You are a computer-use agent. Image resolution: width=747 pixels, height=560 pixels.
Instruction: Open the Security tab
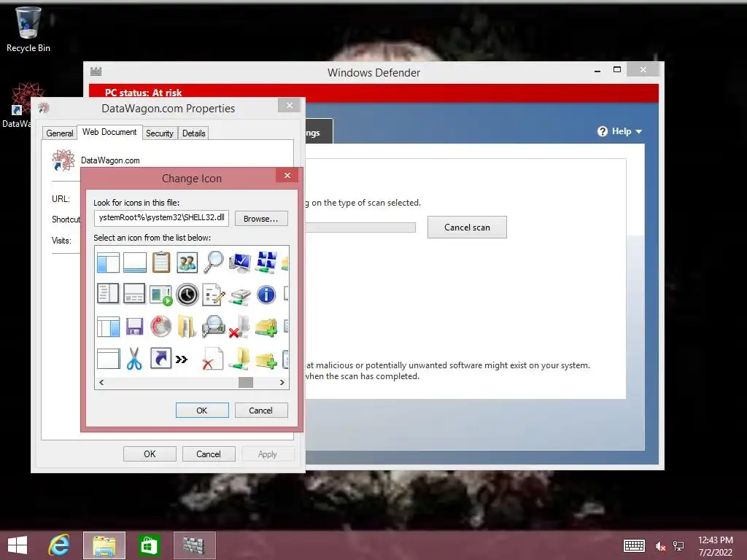pos(160,133)
